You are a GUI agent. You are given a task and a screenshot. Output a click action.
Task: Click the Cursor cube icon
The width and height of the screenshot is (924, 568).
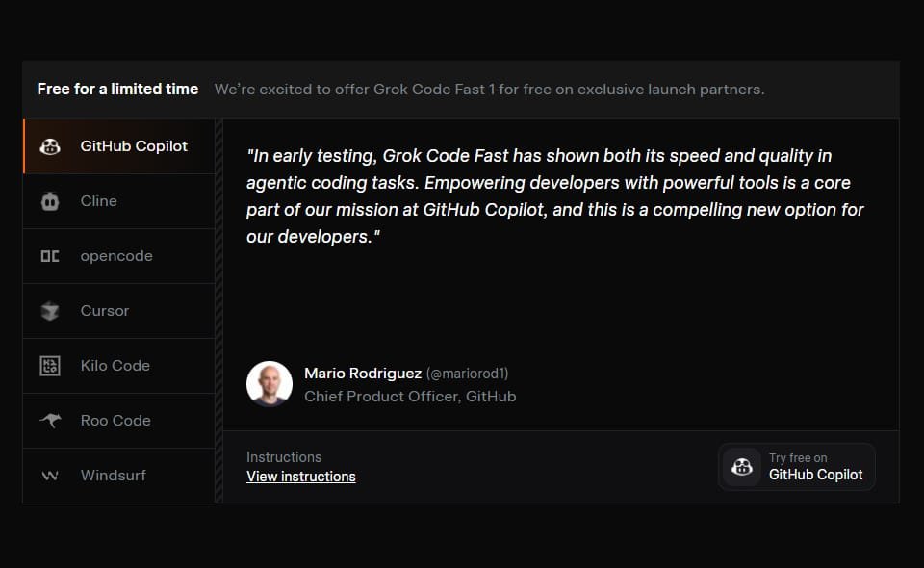coord(50,311)
